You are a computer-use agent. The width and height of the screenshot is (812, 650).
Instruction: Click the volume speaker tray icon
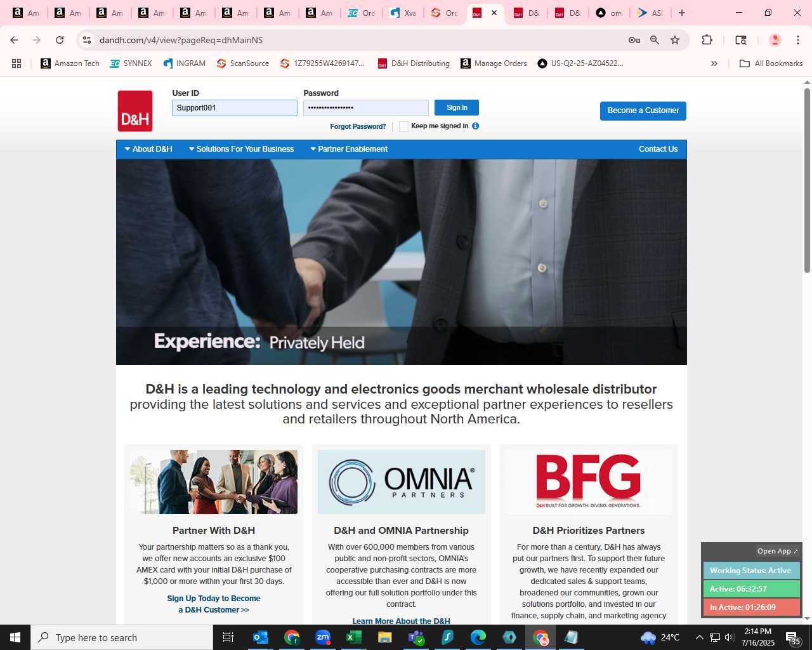tap(730, 637)
